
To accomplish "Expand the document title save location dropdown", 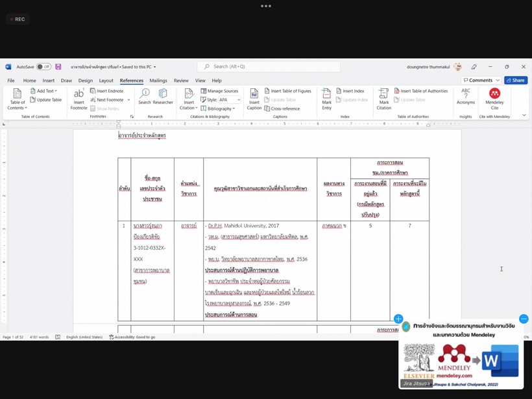I will pos(155,67).
